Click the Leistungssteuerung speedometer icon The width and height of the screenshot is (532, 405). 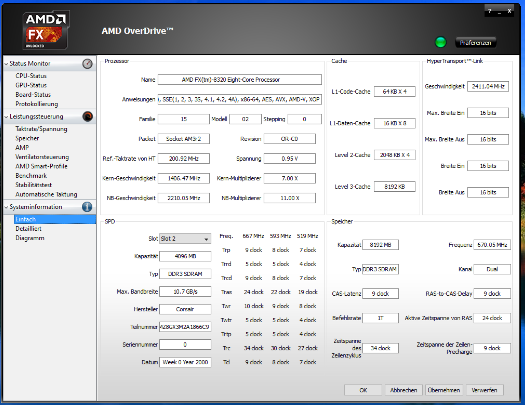pyautogui.click(x=87, y=117)
